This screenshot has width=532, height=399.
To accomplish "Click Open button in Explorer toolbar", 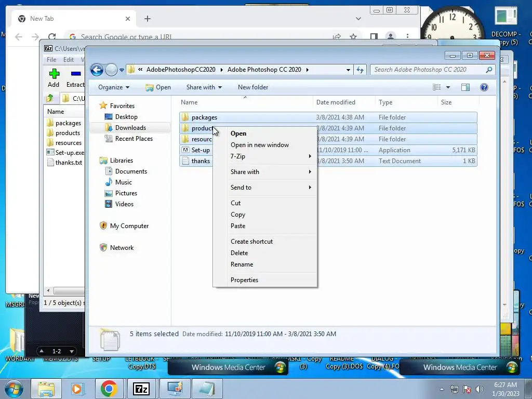I will (158, 87).
